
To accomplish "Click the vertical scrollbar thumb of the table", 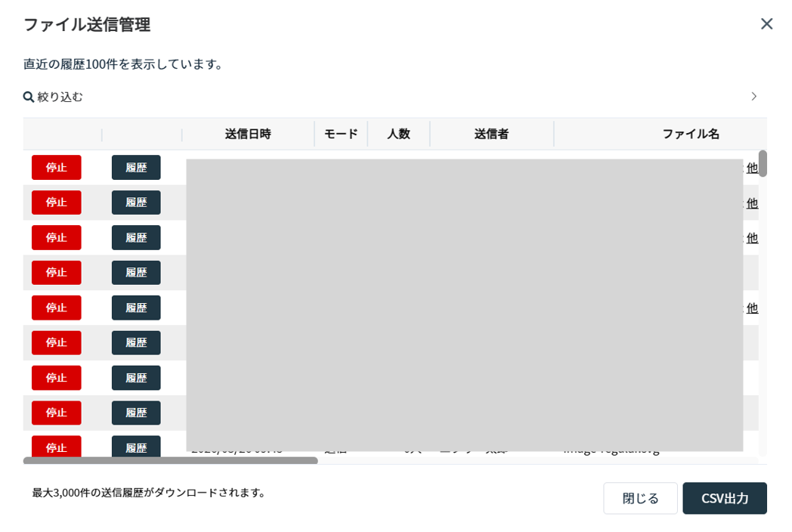I will (x=763, y=163).
